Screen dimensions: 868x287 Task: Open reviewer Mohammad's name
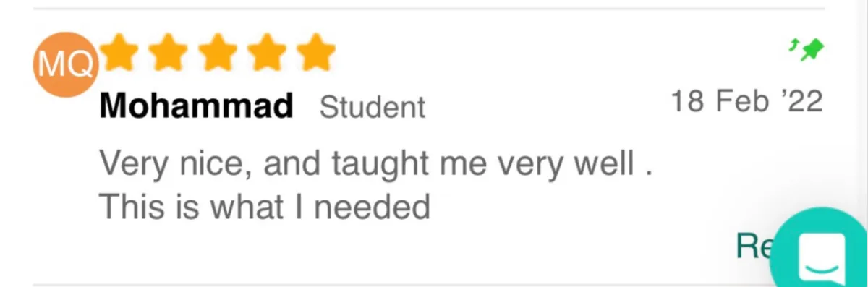[196, 107]
